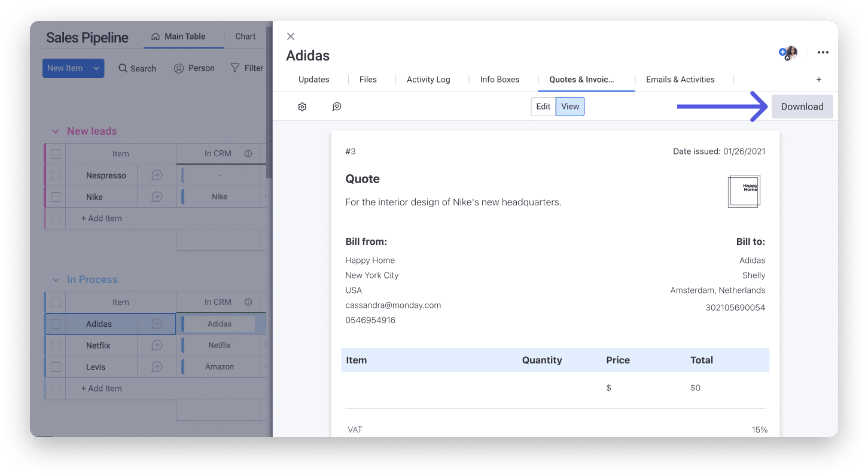868x476 pixels.
Task: Open the conversation icon for the Nespresso row
Action: pos(157,175)
